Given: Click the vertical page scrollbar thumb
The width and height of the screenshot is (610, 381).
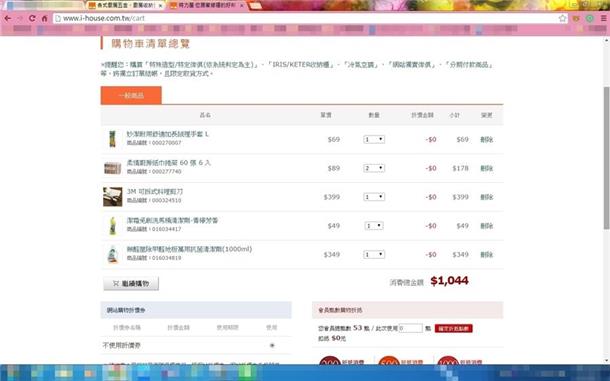Looking at the screenshot, I should point(606,158).
